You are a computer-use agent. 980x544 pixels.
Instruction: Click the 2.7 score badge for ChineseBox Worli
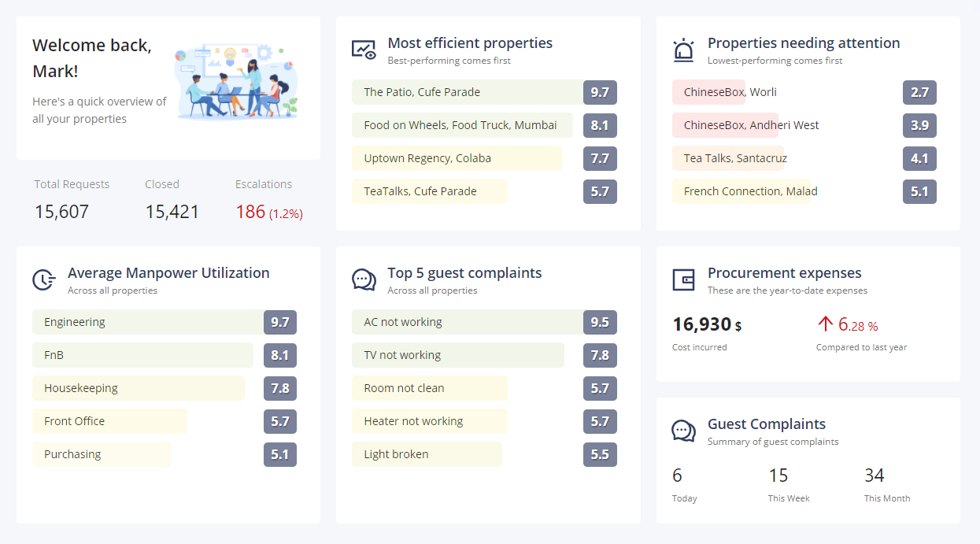click(919, 92)
